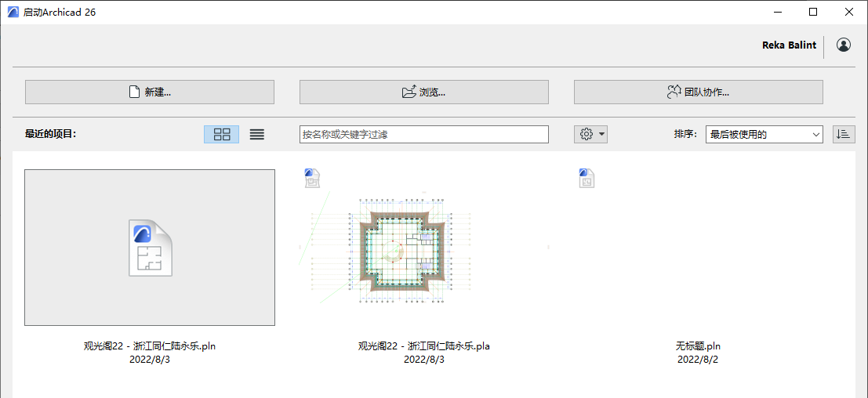Screen dimensions: 868x398
Task: Switch to list view of recent projects
Action: [257, 134]
